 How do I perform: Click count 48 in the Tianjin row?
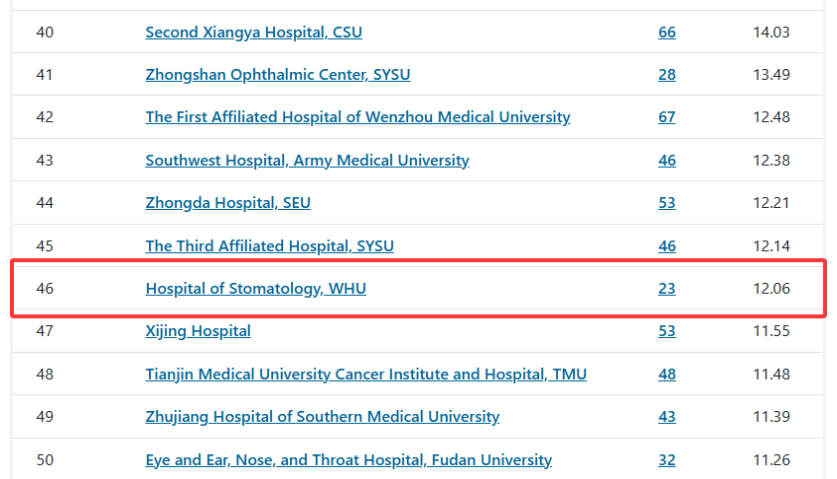tap(667, 374)
